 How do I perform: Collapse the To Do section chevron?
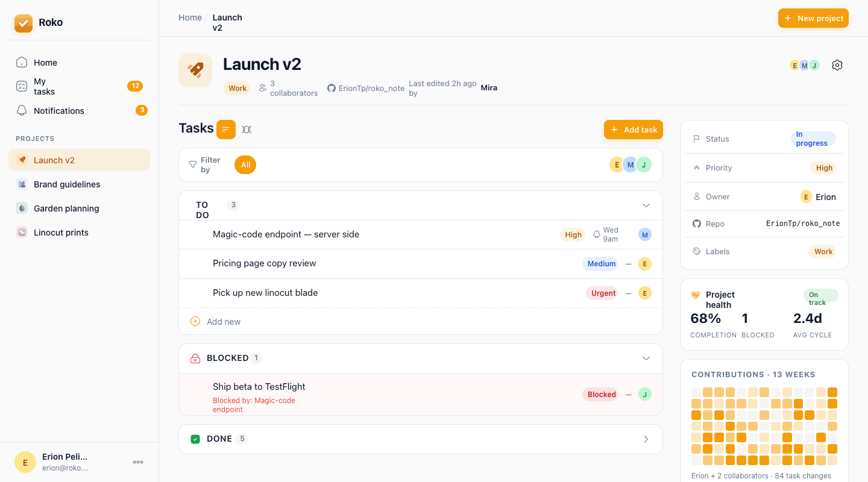tap(646, 205)
